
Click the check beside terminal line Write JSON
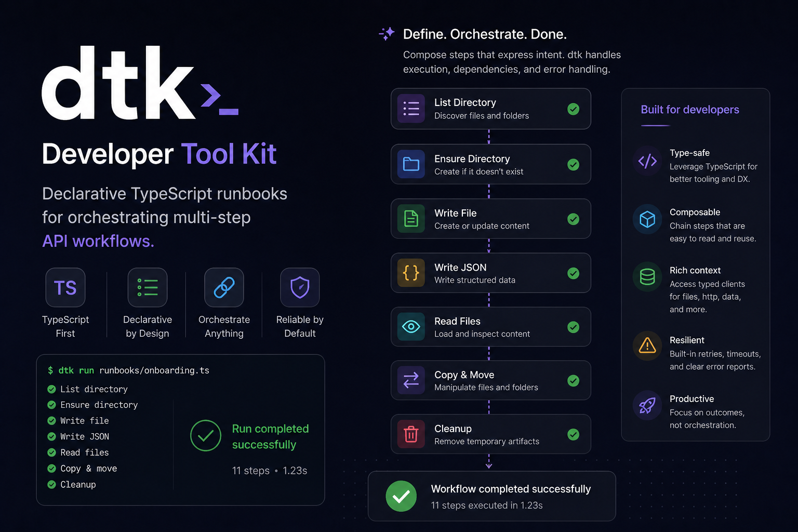pyautogui.click(x=51, y=436)
